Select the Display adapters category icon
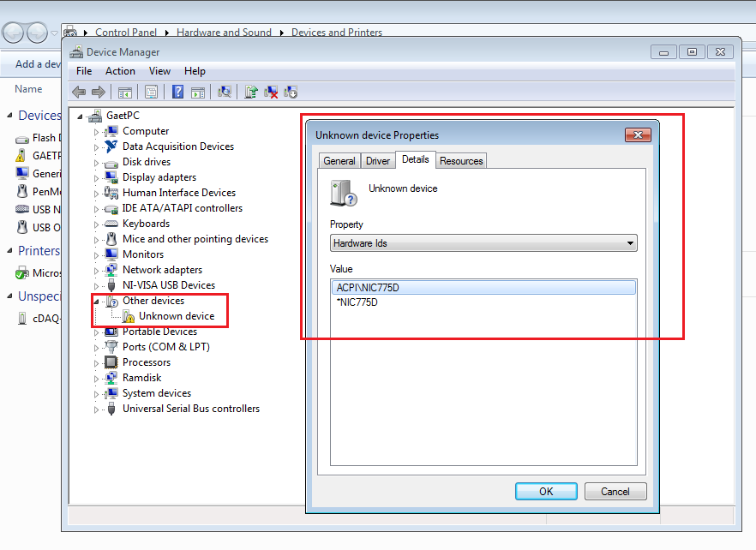The height and width of the screenshot is (550, 756). point(111,177)
